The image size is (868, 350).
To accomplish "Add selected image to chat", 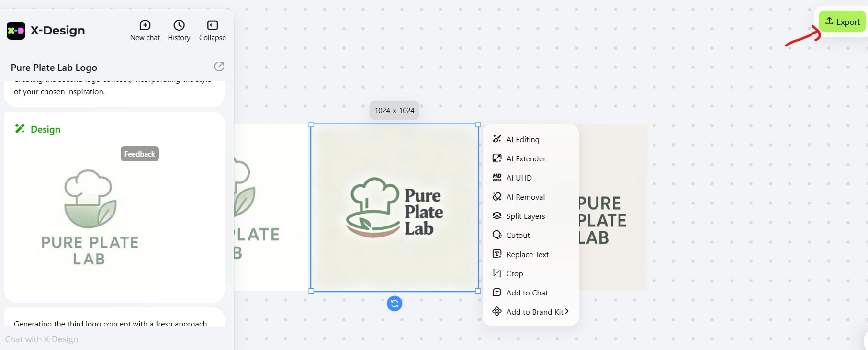I will [527, 293].
